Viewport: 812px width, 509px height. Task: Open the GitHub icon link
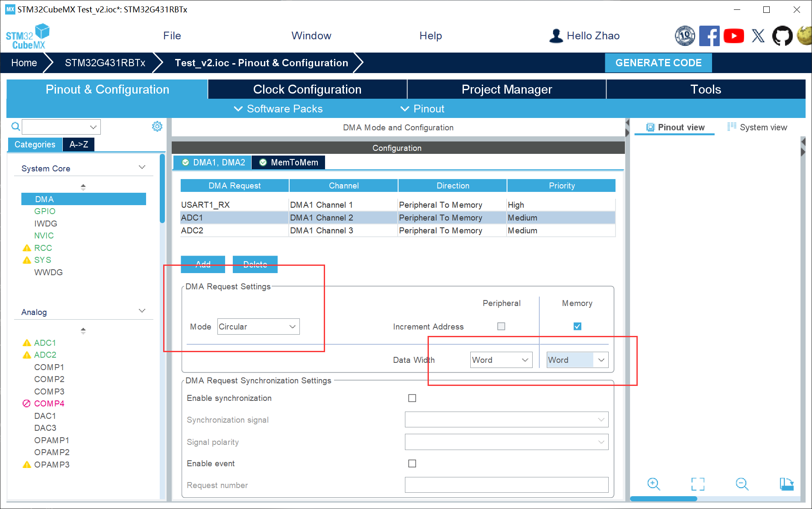pyautogui.click(x=782, y=36)
